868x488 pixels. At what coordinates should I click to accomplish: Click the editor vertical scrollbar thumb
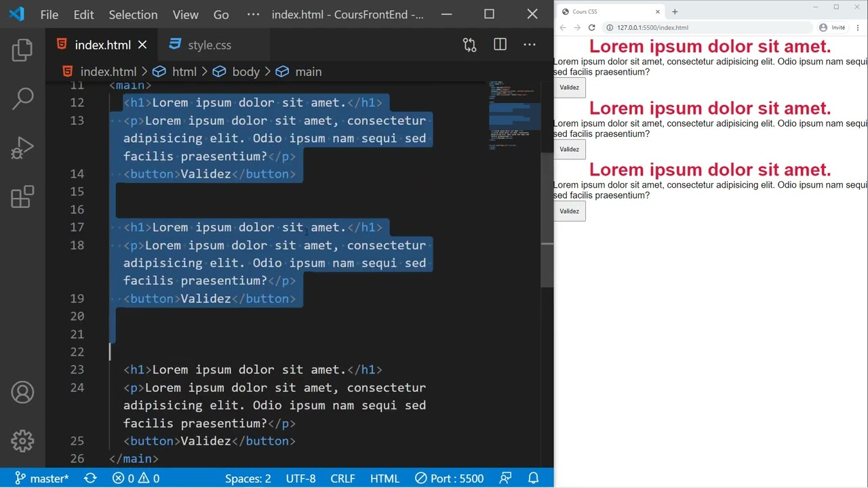(547, 220)
